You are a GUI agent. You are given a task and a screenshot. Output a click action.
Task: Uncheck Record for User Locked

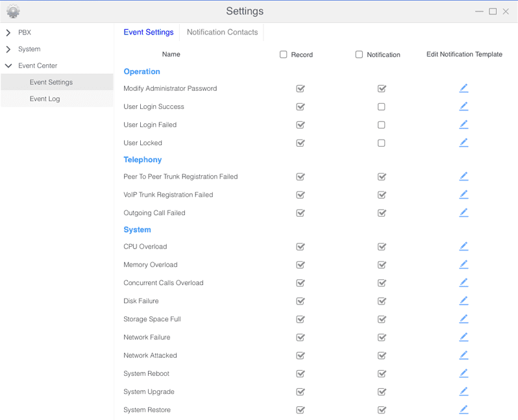[301, 143]
